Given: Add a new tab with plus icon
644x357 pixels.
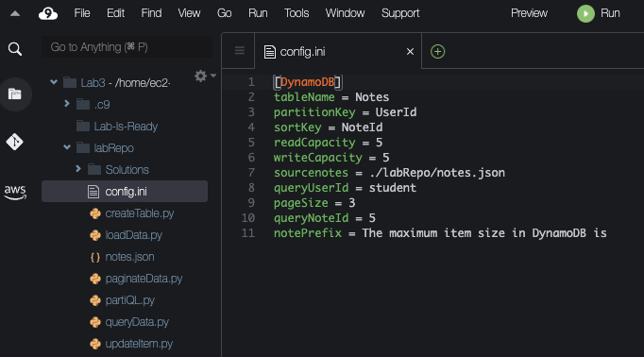Looking at the screenshot, I should click(437, 52).
